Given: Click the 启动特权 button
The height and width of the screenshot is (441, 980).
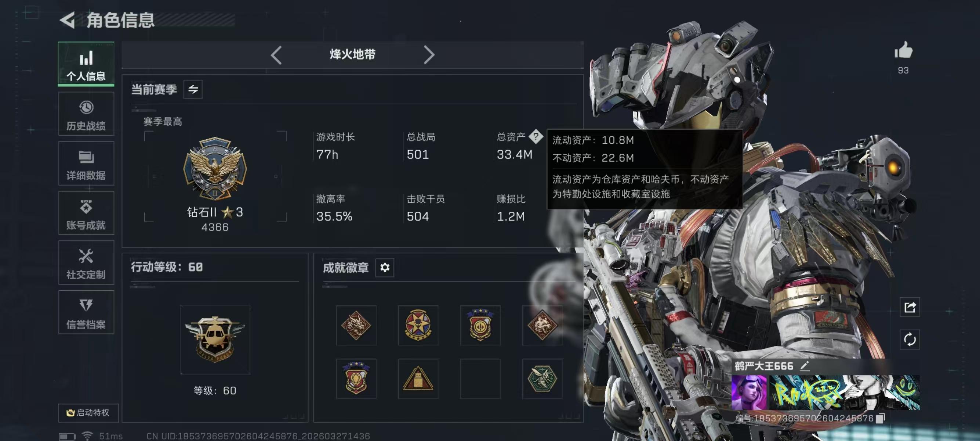Looking at the screenshot, I should click(88, 413).
